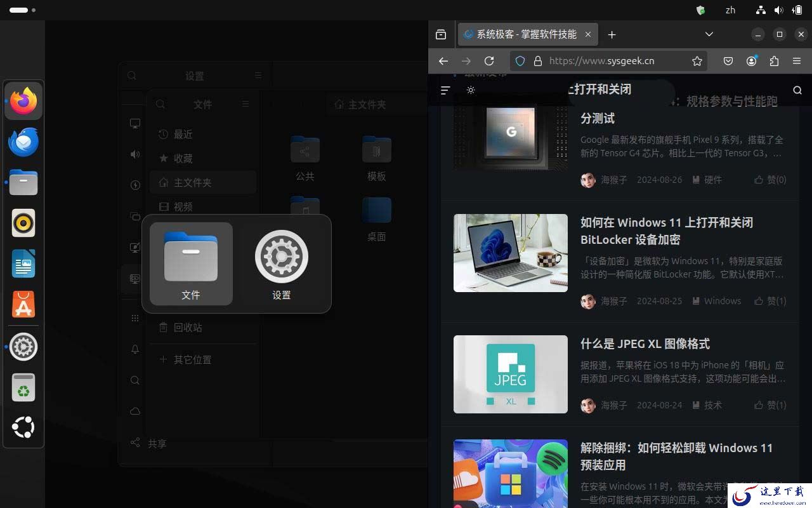Open the App Center dock icon

[23, 305]
